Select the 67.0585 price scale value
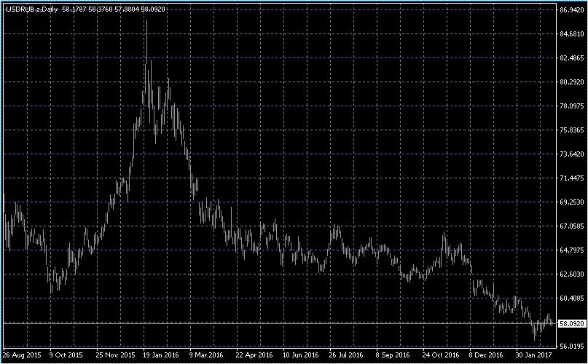 [571, 226]
